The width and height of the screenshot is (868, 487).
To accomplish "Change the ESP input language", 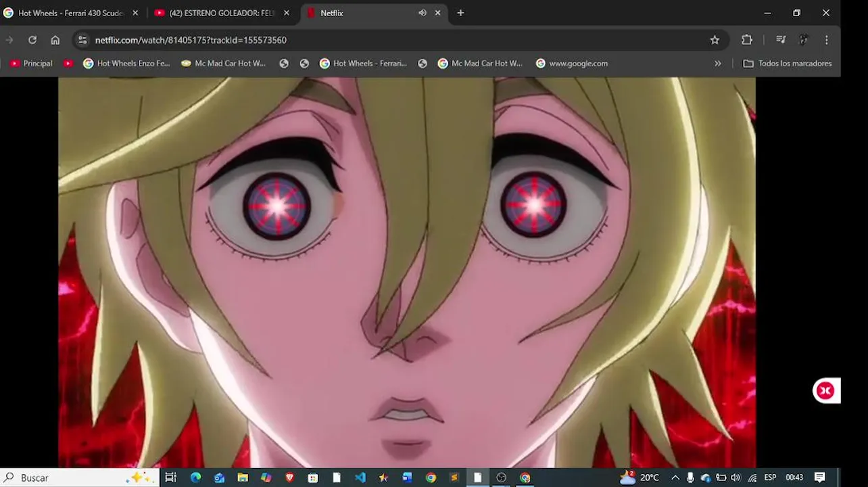I will tap(770, 478).
